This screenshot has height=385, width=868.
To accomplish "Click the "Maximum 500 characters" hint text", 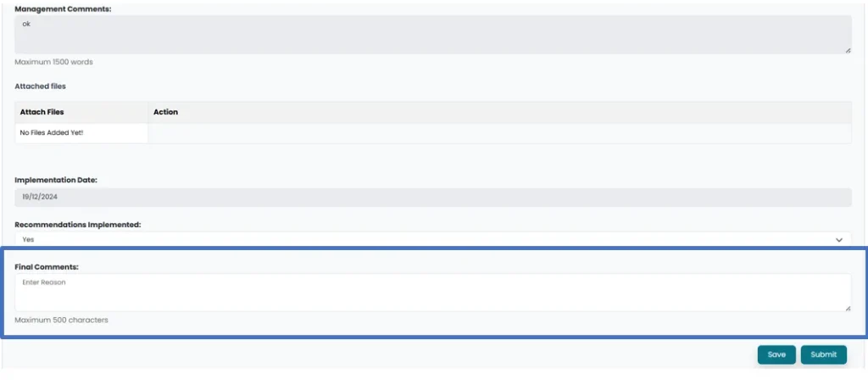I will pyautogui.click(x=61, y=320).
